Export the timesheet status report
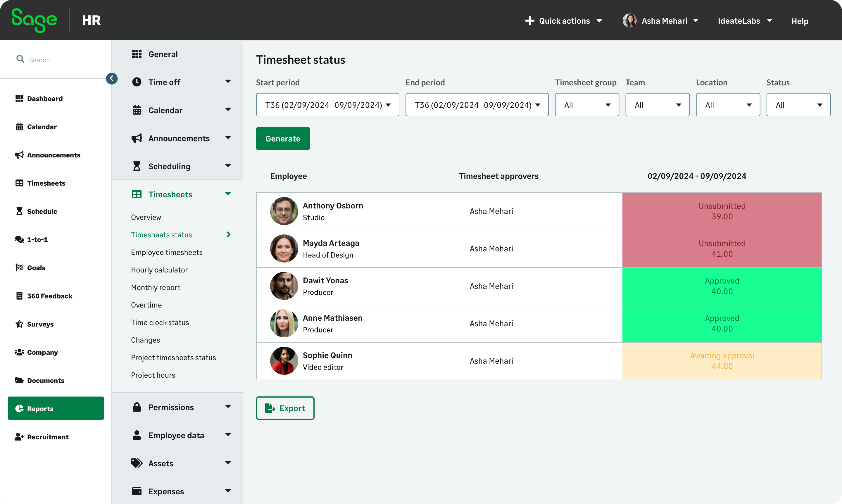This screenshot has width=842, height=504. (x=285, y=408)
